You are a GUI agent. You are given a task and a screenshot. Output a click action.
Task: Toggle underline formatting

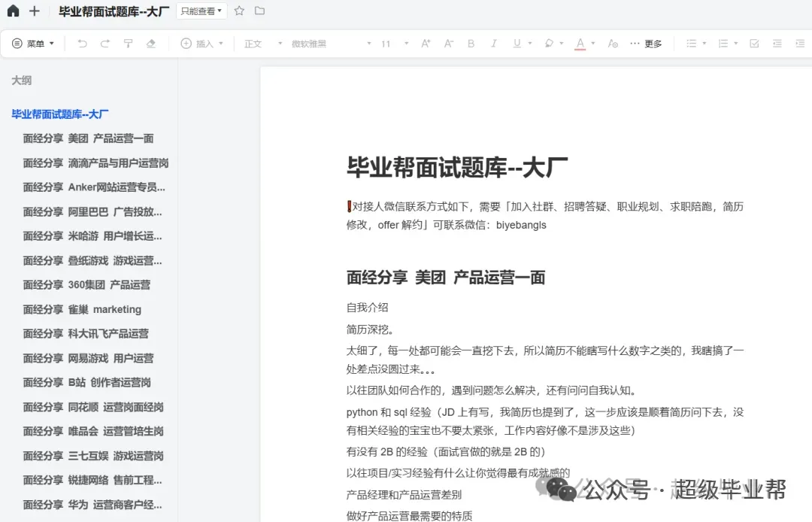[517, 44]
